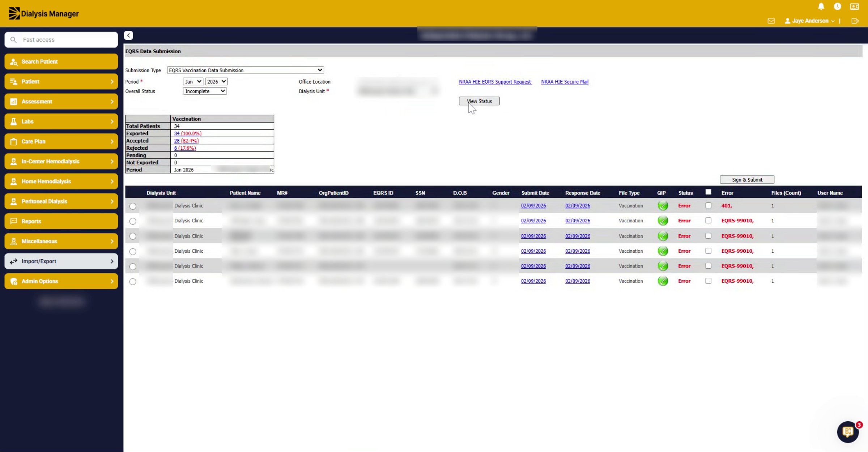Click the logout icon in header
Image resolution: width=868 pixels, height=452 pixels.
click(x=855, y=21)
